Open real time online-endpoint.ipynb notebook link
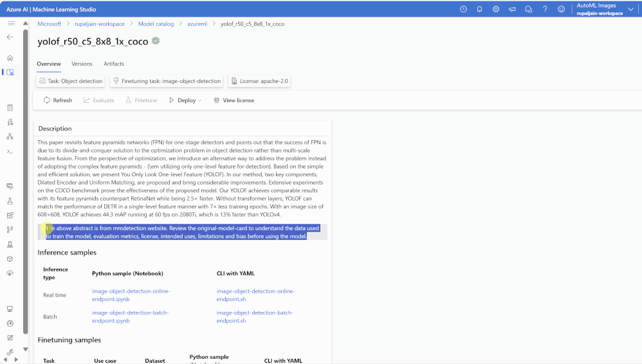 click(x=131, y=295)
